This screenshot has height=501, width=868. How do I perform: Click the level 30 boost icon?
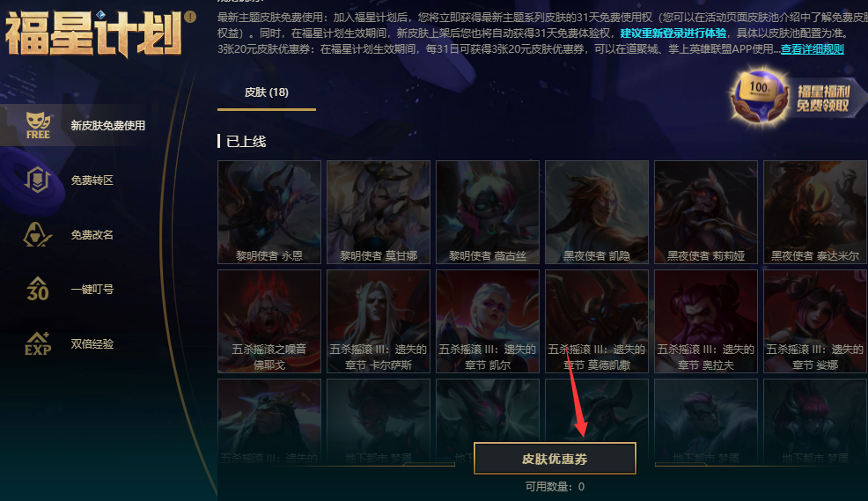pos(38,289)
